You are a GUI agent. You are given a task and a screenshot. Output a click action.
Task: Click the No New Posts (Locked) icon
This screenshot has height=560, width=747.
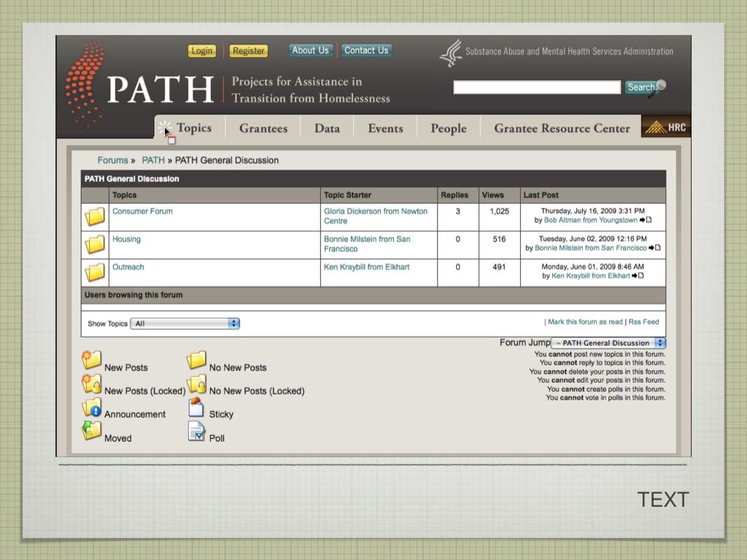click(x=196, y=384)
